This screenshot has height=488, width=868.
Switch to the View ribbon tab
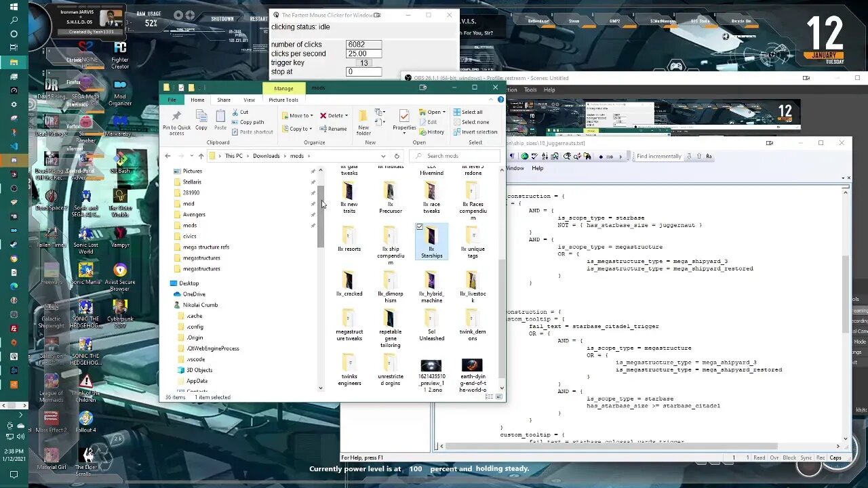(x=249, y=100)
